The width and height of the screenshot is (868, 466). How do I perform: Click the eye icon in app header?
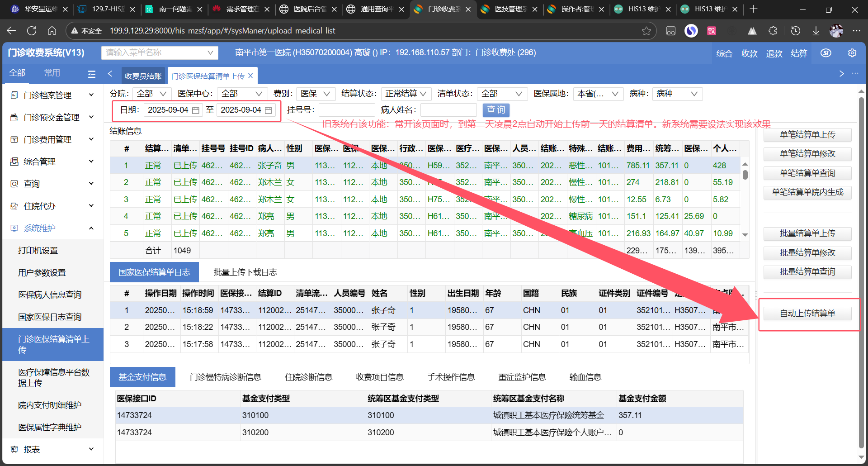826,53
